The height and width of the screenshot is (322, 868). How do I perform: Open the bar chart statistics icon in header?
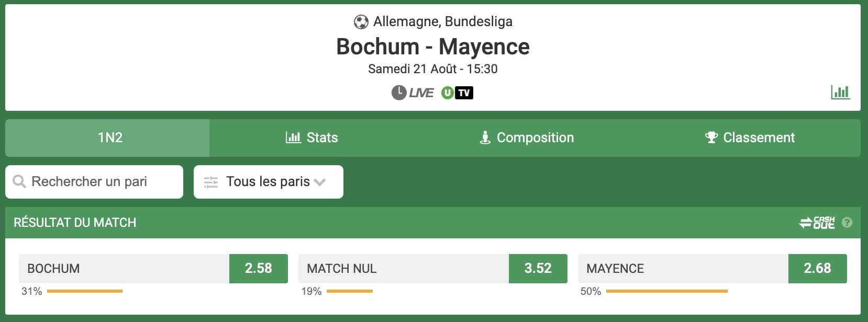tap(840, 93)
